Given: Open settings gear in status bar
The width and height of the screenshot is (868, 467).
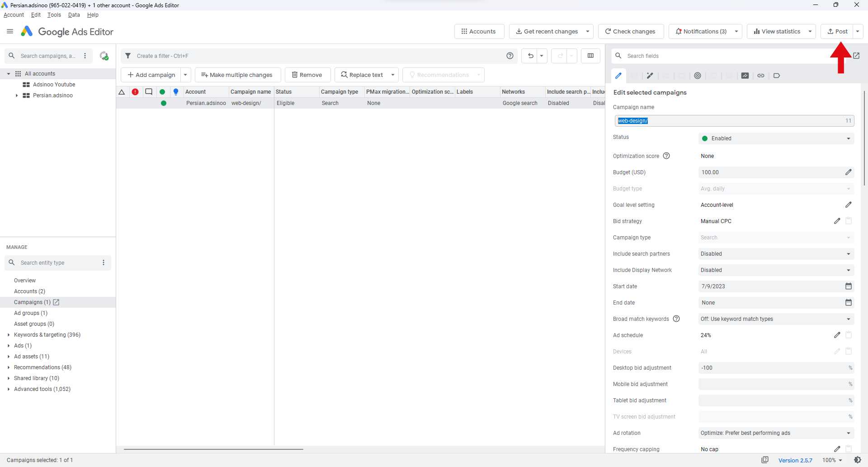Looking at the screenshot, I should click(858, 460).
